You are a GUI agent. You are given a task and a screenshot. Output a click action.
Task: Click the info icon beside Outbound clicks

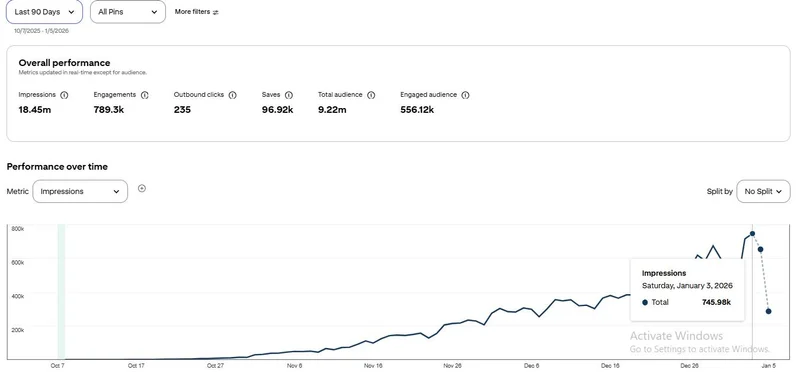tap(233, 95)
